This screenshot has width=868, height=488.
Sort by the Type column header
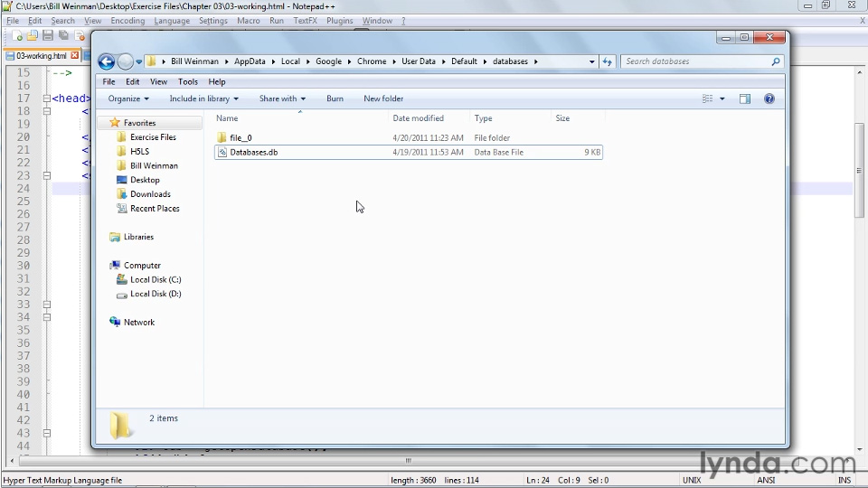coord(483,117)
